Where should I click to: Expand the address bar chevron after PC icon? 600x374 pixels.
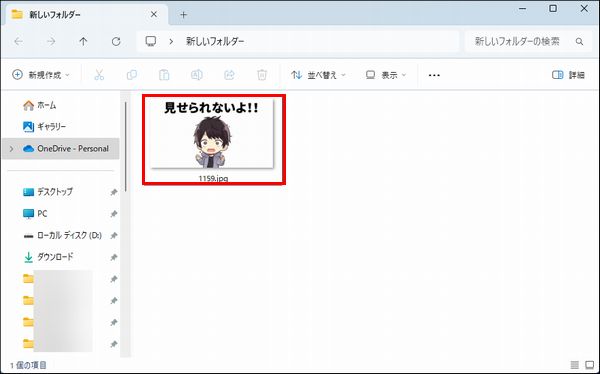(171, 41)
